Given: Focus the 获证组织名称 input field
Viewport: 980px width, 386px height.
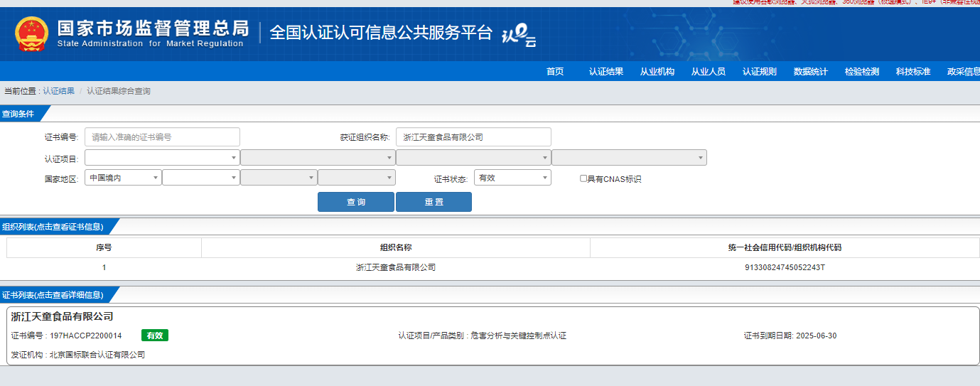Looking at the screenshot, I should click(x=473, y=137).
